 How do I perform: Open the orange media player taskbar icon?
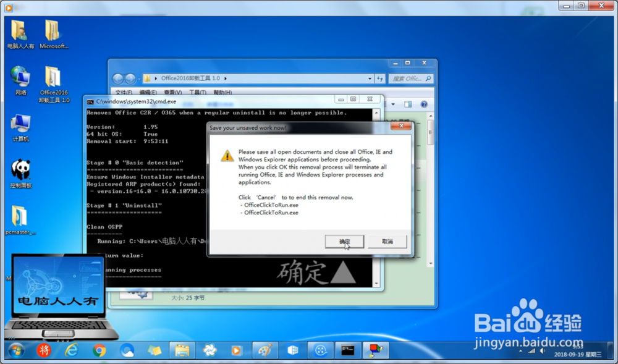(236, 350)
